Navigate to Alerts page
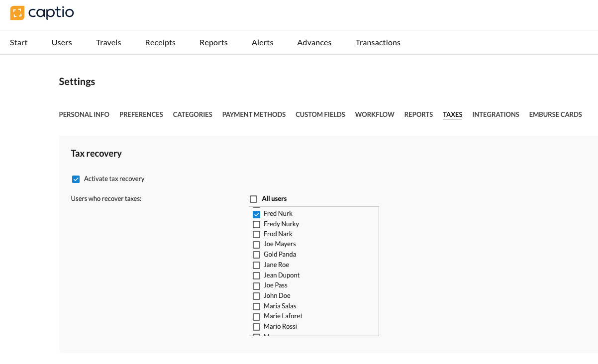Screen dimensions: 598x364 click(262, 43)
